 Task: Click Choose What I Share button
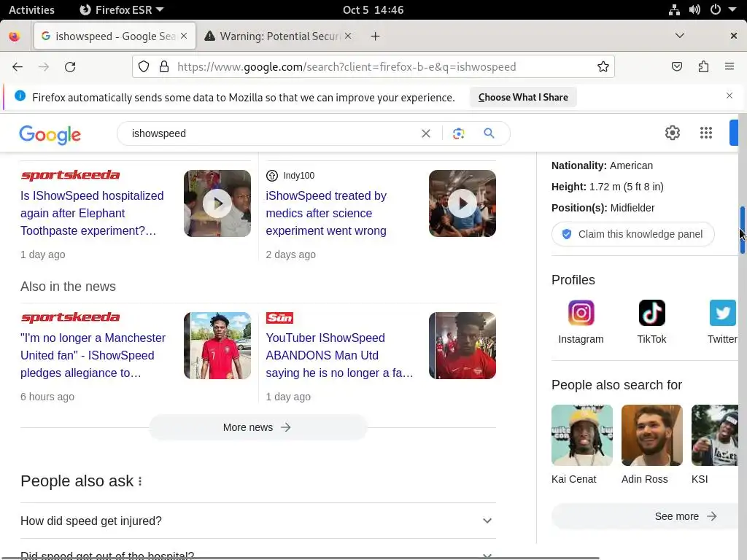(522, 97)
